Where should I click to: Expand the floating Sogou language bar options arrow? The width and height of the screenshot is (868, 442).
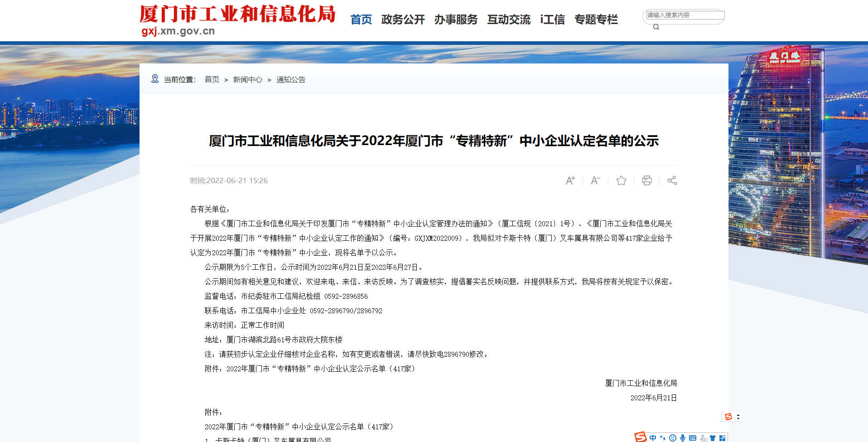[x=738, y=417]
